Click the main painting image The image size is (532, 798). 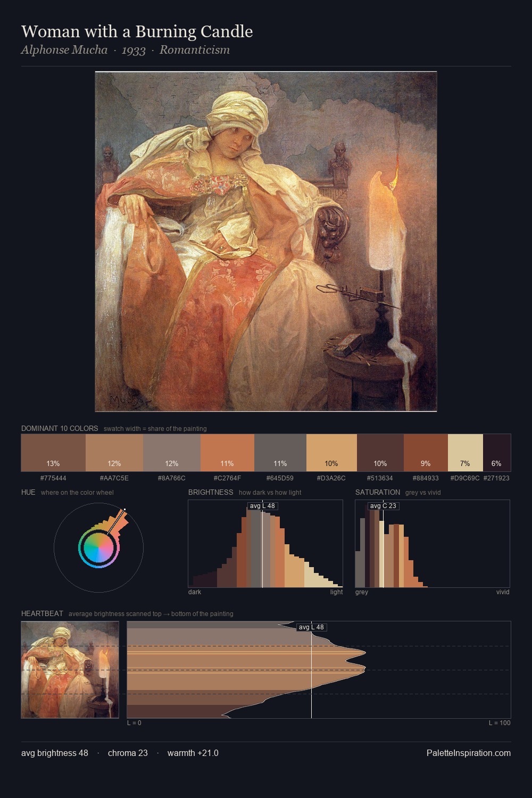[x=266, y=242]
